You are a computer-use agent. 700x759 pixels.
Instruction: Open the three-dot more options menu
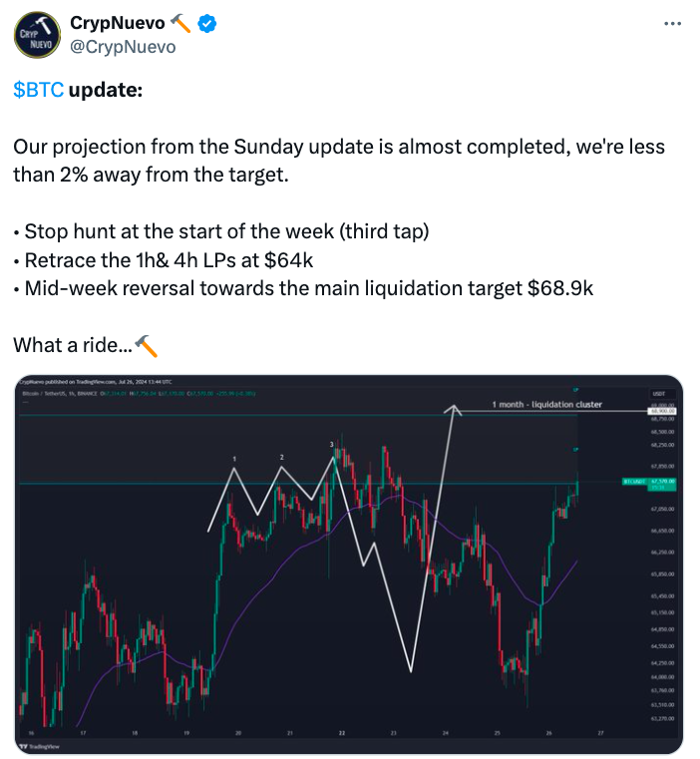tap(672, 24)
